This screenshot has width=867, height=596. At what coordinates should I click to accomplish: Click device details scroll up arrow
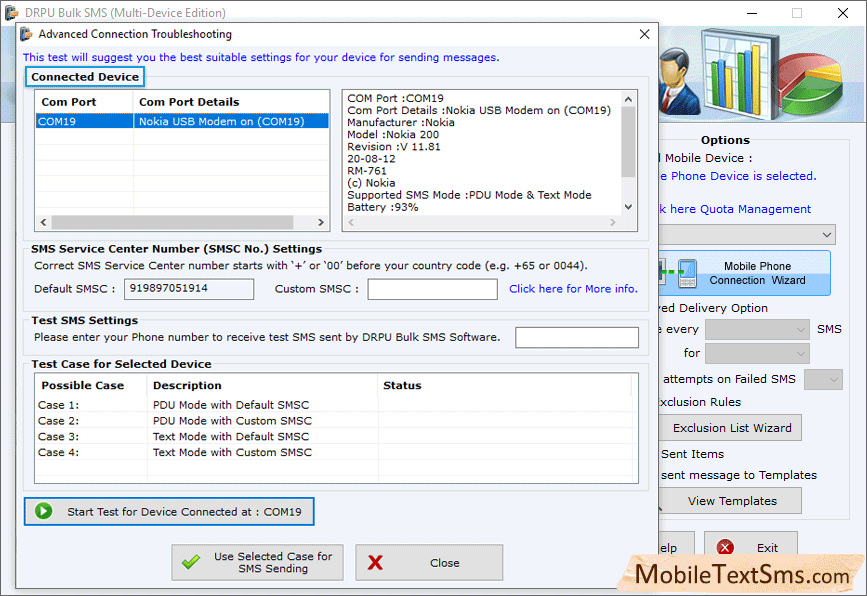point(628,99)
